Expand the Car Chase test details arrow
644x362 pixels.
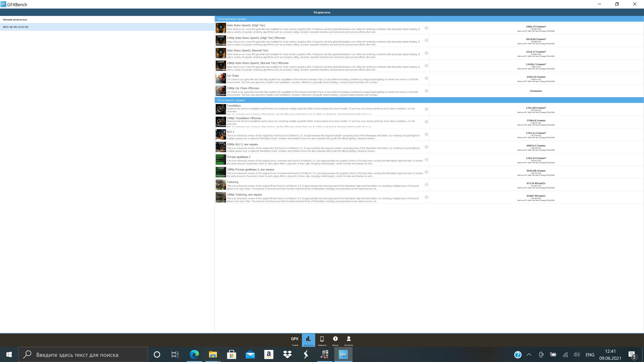(x=426, y=78)
